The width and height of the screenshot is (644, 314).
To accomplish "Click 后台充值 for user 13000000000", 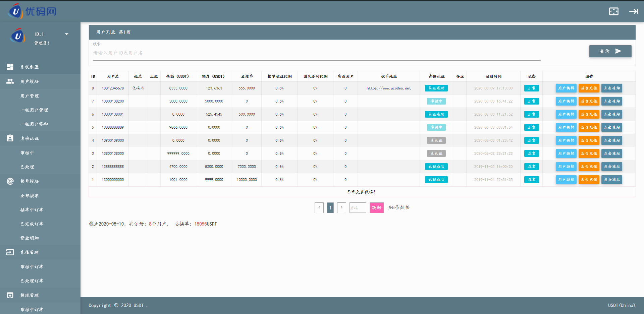I will tap(589, 180).
